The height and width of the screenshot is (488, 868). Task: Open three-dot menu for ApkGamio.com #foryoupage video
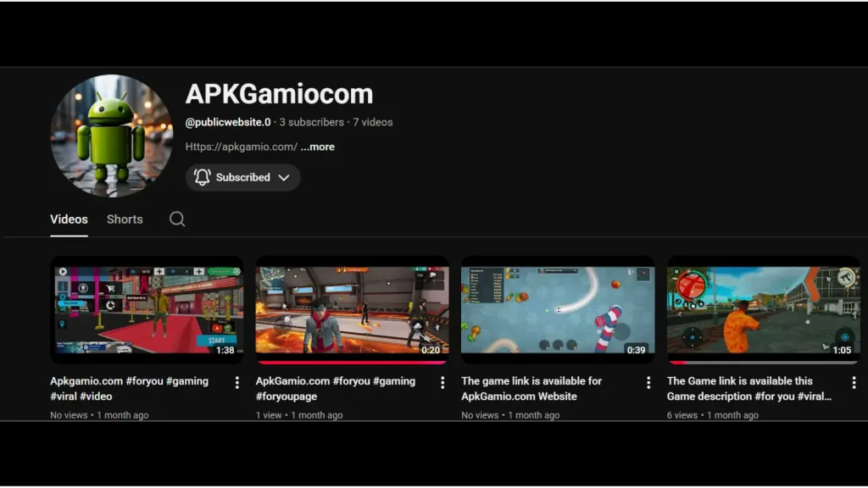click(442, 382)
